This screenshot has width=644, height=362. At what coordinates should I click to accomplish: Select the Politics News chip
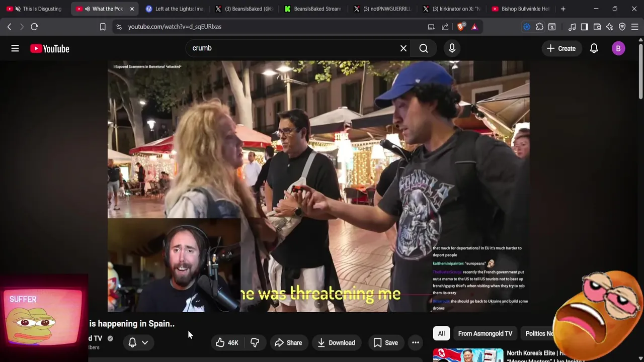[x=537, y=333]
